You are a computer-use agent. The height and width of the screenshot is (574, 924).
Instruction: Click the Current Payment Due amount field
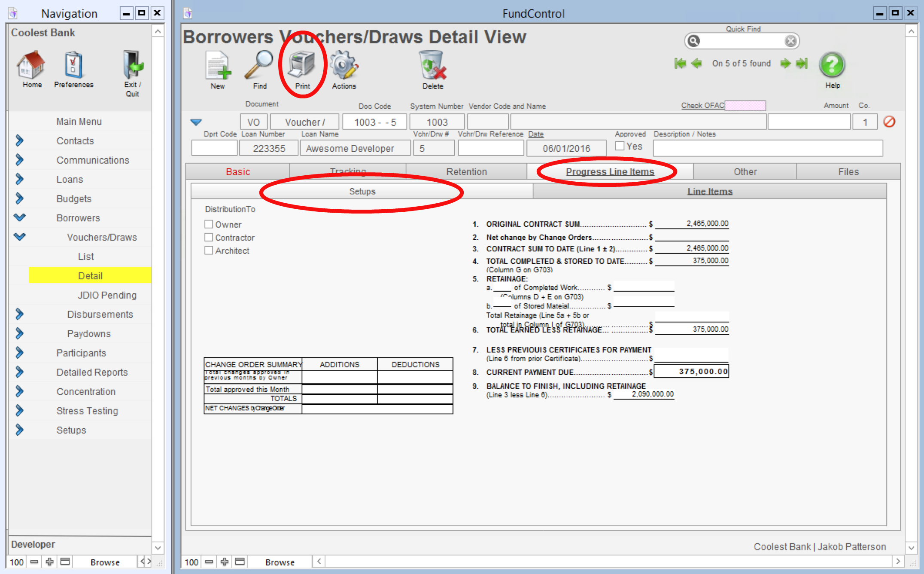[691, 371]
